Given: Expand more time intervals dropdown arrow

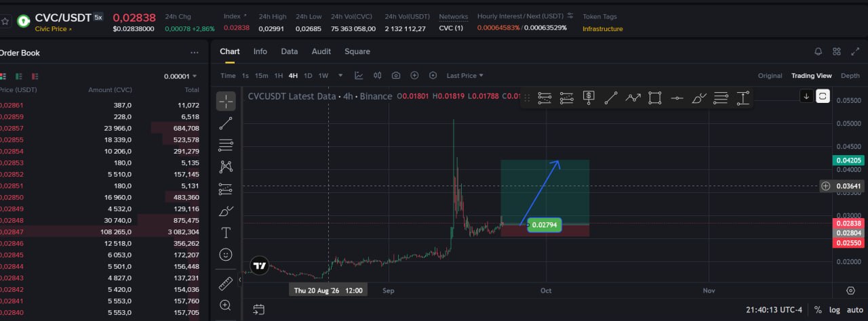Looking at the screenshot, I should (x=340, y=76).
